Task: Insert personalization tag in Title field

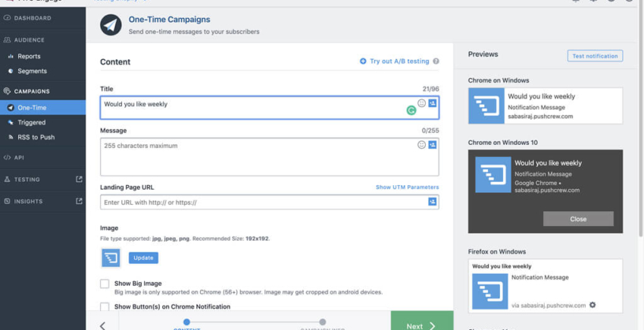Action: pos(432,103)
